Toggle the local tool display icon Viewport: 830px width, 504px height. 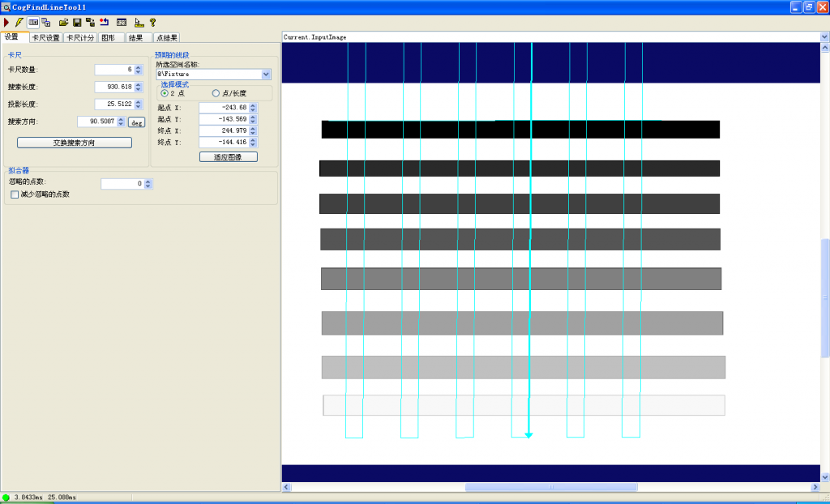click(x=33, y=22)
